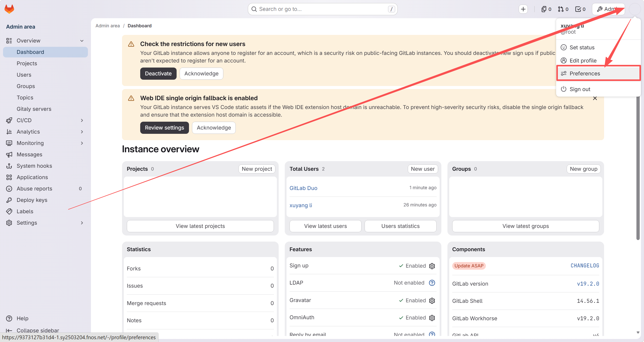
Task: Open Gitaly servers in sidebar
Action: pos(45,109)
